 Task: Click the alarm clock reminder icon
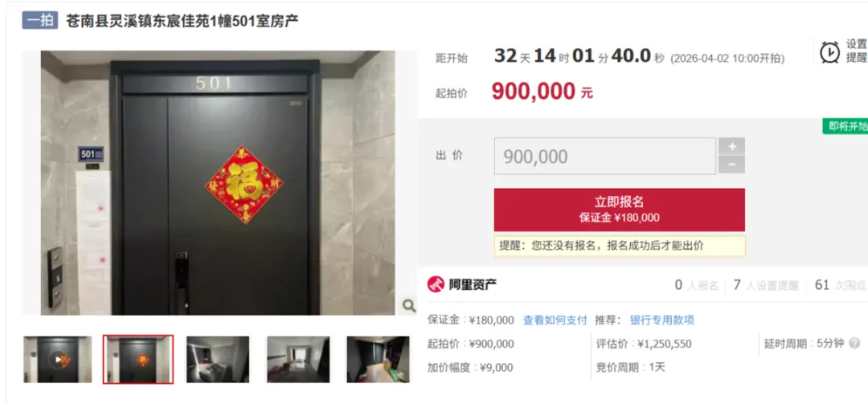pyautogui.click(x=829, y=52)
